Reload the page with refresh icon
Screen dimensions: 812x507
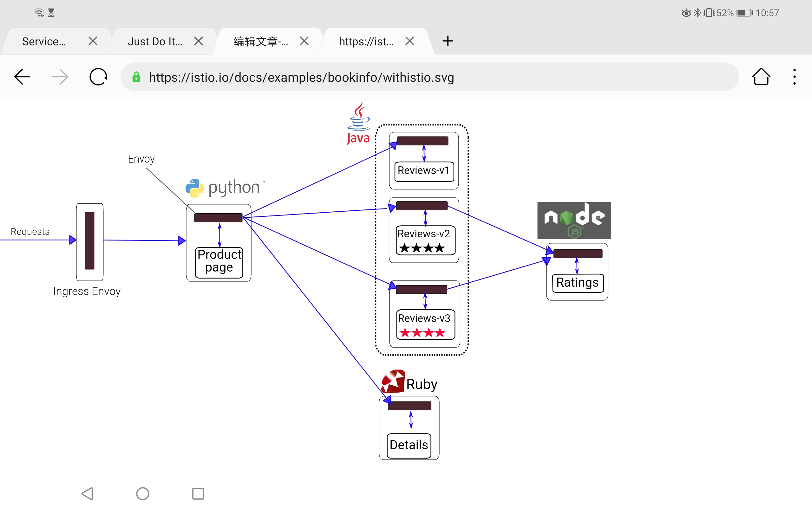coord(98,77)
